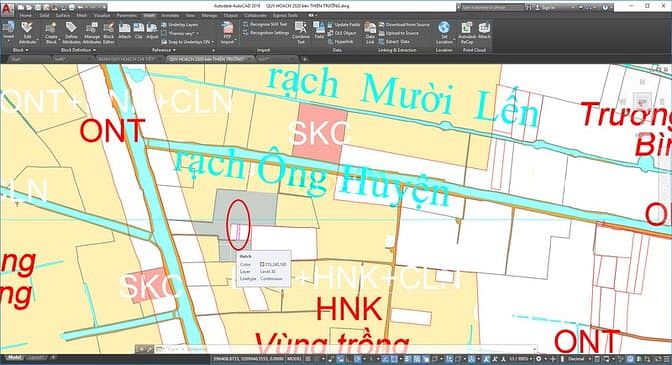Start Extract Data
Image resolution: width=672 pixels, height=365 pixels.
tap(394, 42)
